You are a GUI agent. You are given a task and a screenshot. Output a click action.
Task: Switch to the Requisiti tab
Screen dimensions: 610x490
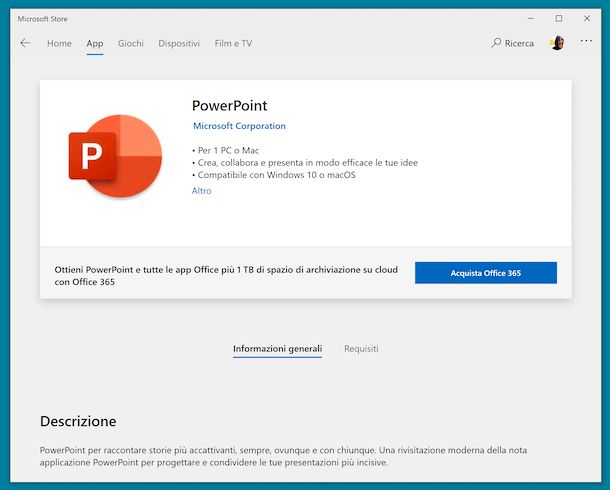(x=361, y=348)
